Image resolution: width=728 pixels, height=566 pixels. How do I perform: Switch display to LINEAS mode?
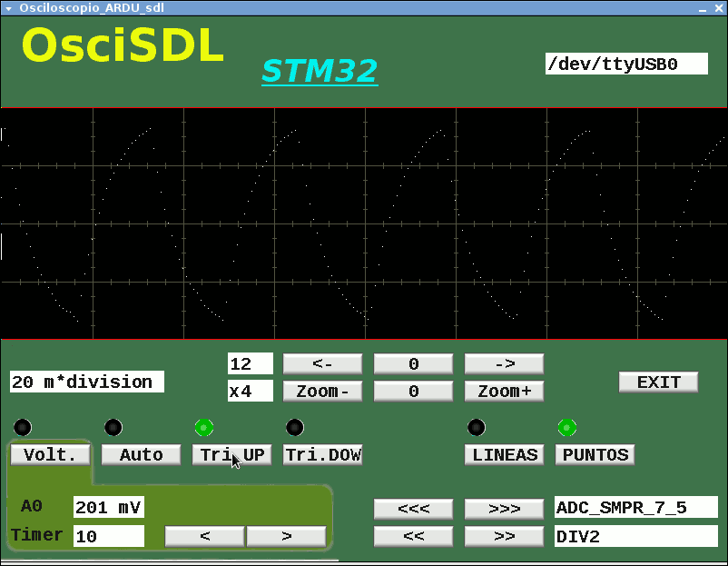[x=505, y=454]
